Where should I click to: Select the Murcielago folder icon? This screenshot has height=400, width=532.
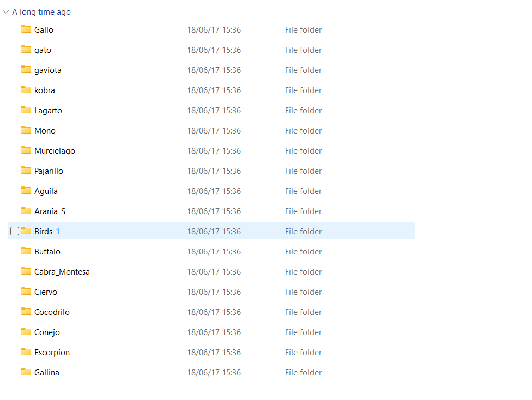pos(26,150)
